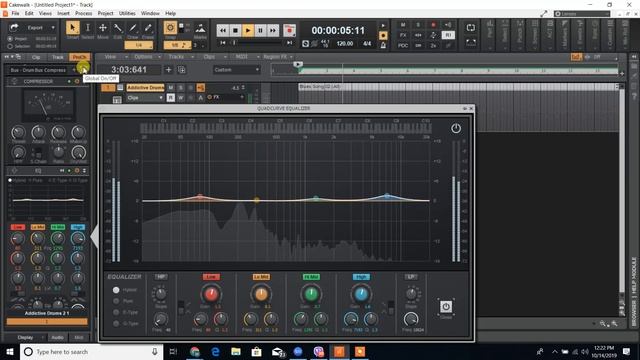Go to project end in transport
The height and width of the screenshot is (360, 640).
pos(289,42)
